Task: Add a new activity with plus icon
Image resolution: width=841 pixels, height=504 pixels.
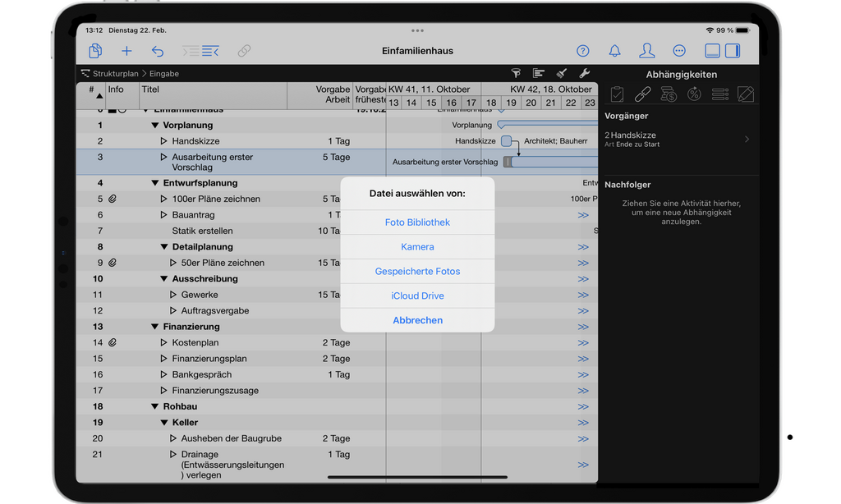Action: coord(126,51)
